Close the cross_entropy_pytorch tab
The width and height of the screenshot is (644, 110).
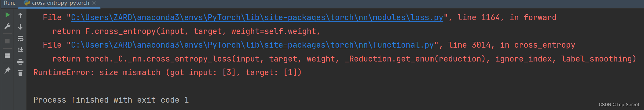point(94,3)
